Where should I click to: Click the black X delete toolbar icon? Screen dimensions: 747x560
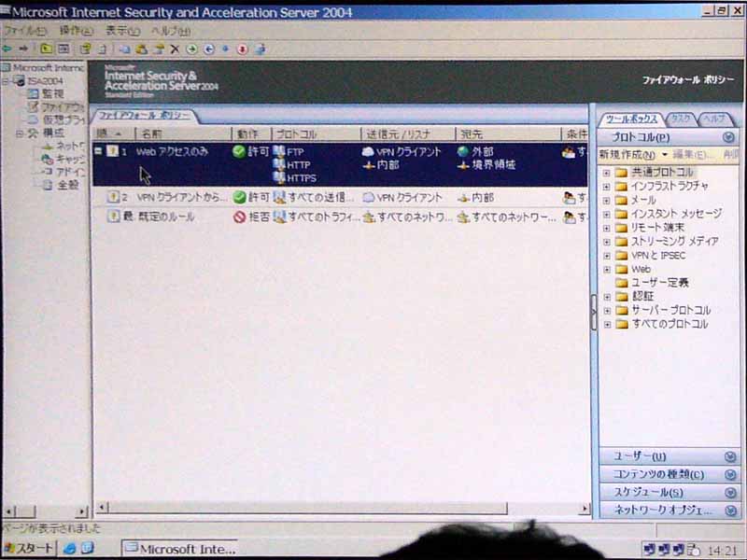pos(175,49)
